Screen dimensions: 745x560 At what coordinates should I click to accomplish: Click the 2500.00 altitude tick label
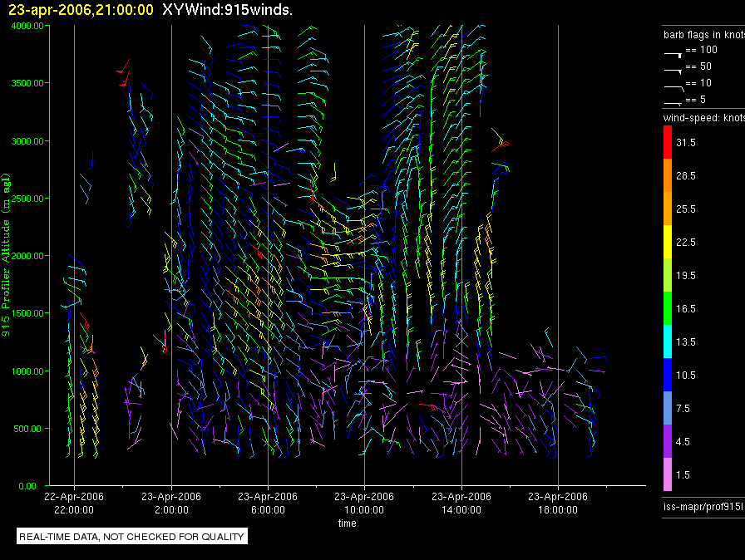tap(27, 199)
